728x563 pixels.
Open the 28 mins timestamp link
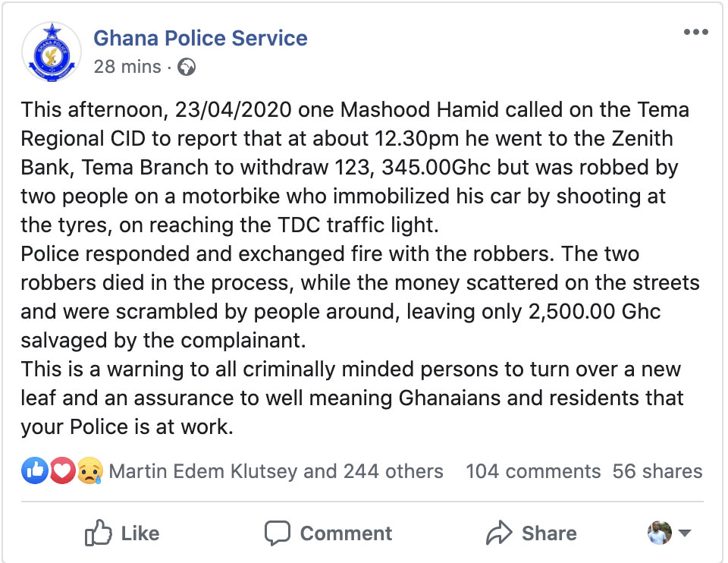point(127,67)
